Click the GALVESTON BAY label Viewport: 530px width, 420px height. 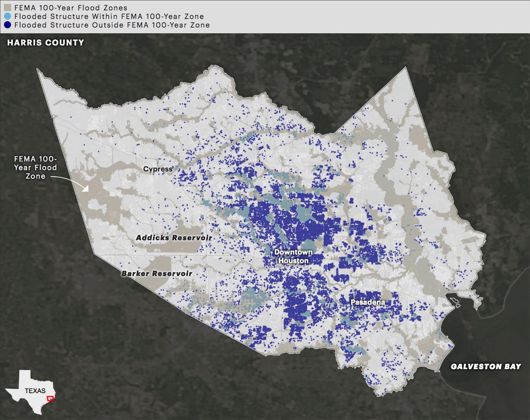486,367
